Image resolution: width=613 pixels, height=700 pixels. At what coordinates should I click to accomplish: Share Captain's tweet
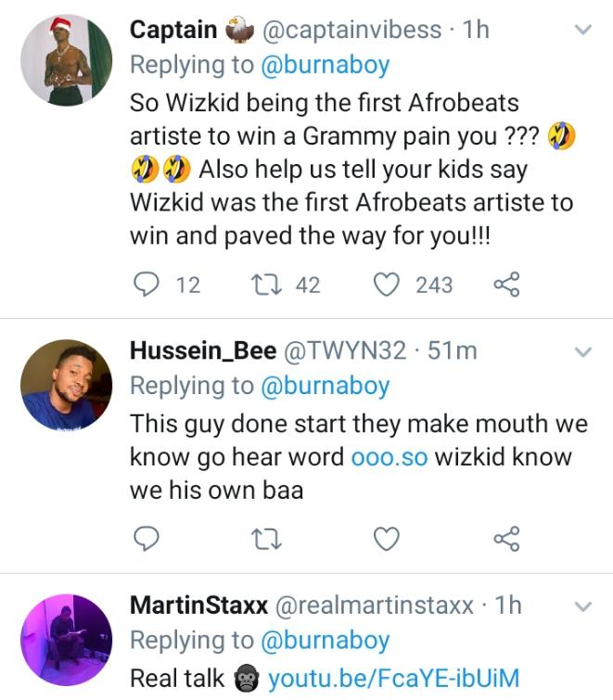507,285
